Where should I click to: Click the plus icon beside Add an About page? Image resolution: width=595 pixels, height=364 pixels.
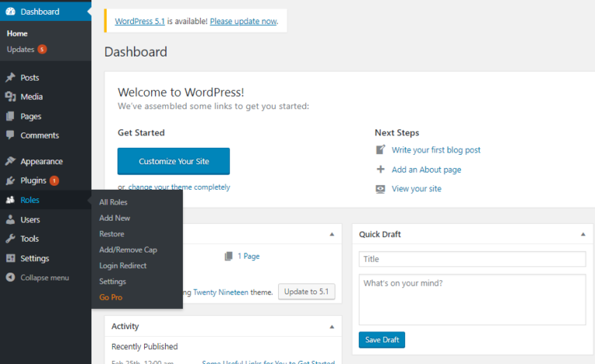pos(380,169)
